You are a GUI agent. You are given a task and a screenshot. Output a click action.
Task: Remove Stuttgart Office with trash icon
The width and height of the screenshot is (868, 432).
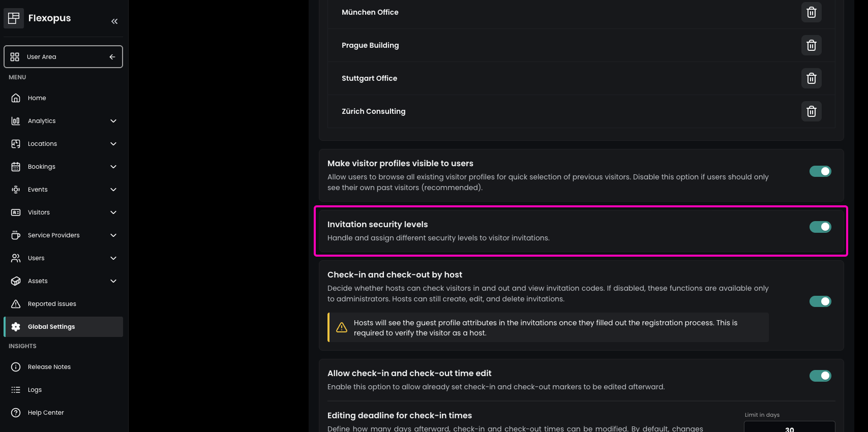pos(811,78)
